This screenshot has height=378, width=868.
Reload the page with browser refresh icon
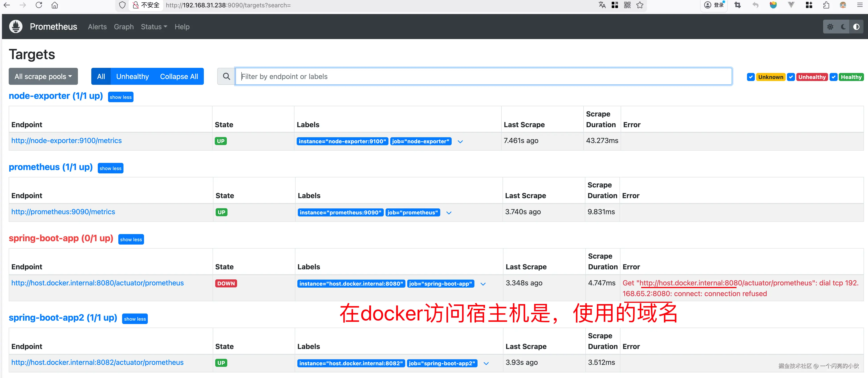tap(39, 5)
